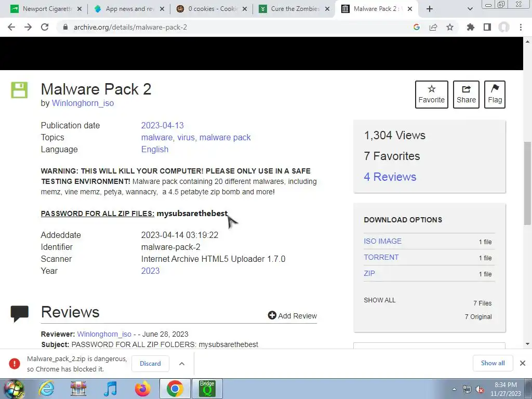
Task: Click the muted volume tray icon
Action: [480, 389]
